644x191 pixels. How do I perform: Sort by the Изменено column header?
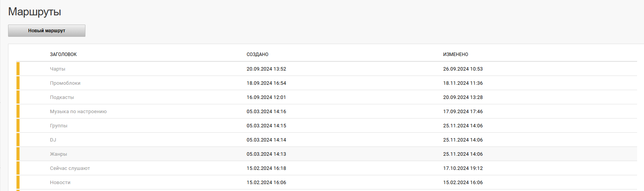click(x=456, y=54)
